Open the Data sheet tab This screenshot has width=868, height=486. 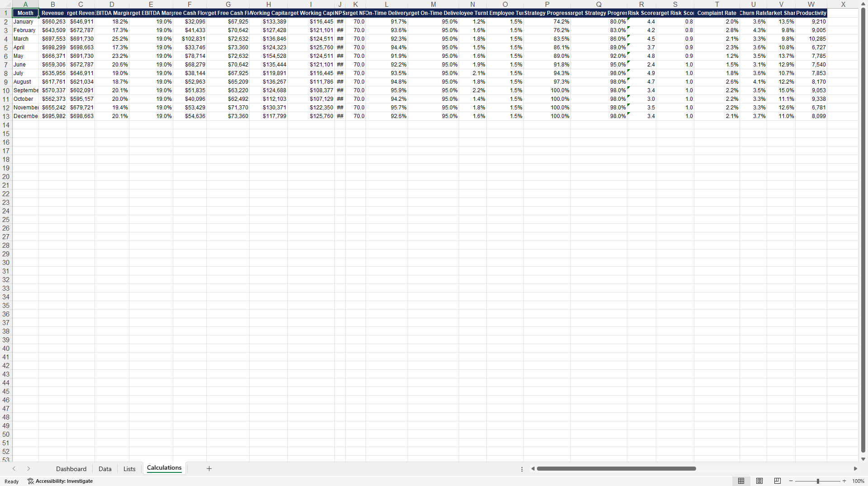click(105, 469)
